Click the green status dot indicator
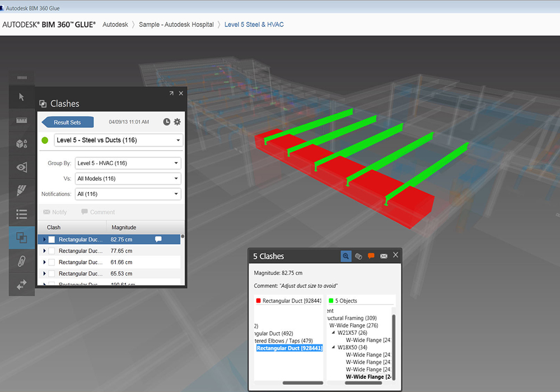 tap(45, 140)
